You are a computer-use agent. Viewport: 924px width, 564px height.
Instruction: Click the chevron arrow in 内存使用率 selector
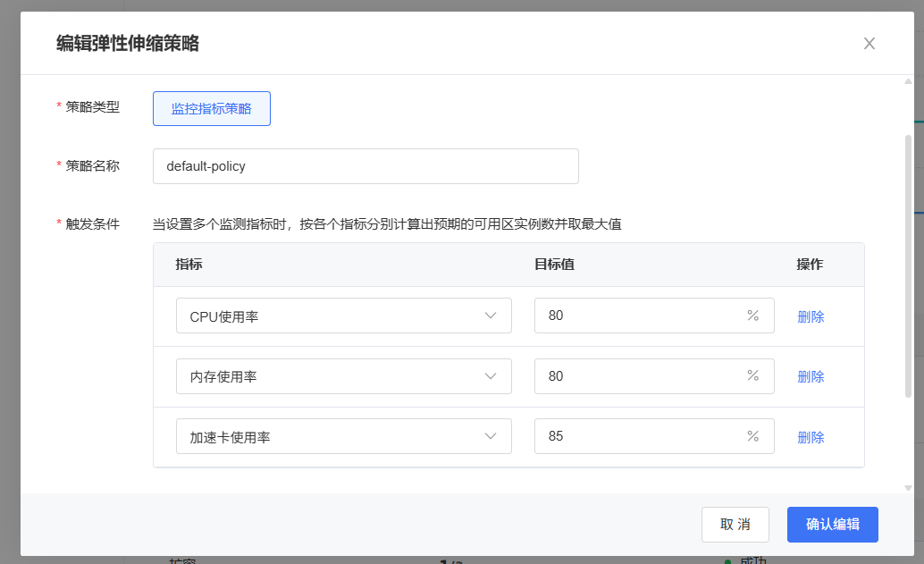(491, 376)
